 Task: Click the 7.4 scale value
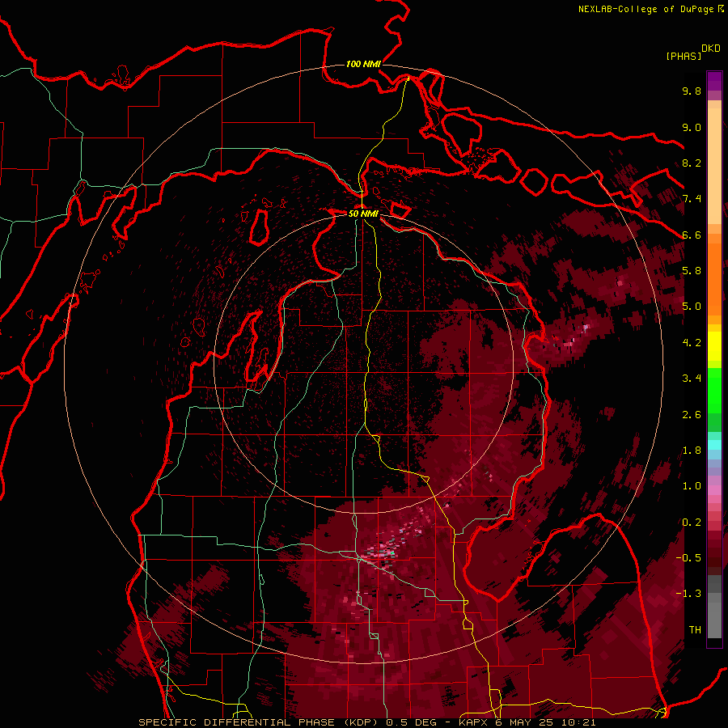(692, 199)
